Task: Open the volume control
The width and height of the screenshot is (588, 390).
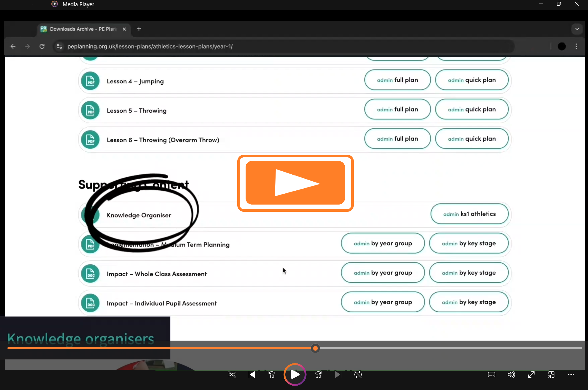Action: [511, 375]
